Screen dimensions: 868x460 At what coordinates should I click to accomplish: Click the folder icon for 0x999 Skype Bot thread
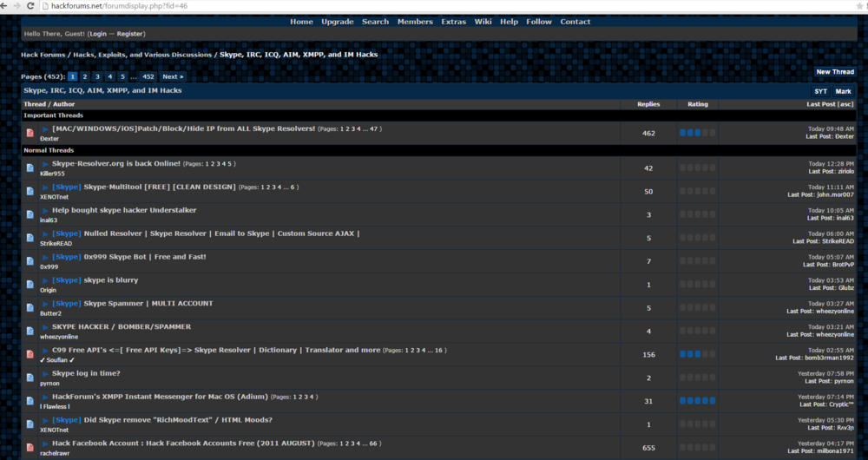pyautogui.click(x=30, y=260)
